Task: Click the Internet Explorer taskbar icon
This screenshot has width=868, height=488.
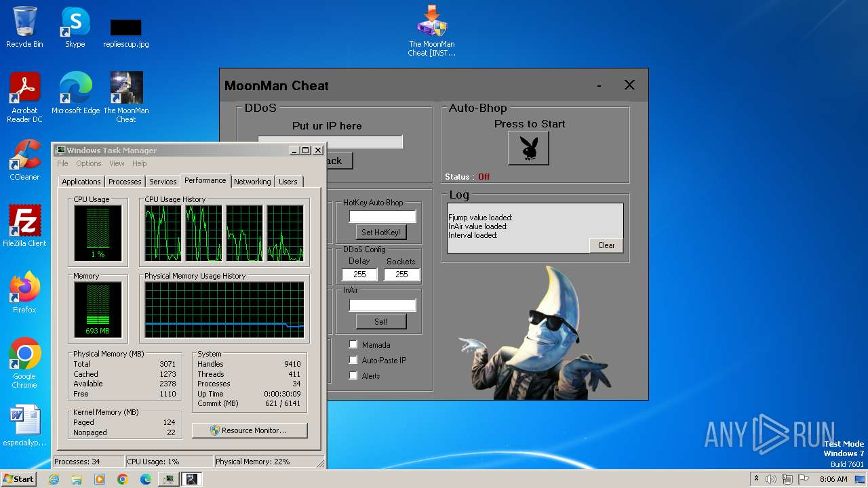Action: 54,479
